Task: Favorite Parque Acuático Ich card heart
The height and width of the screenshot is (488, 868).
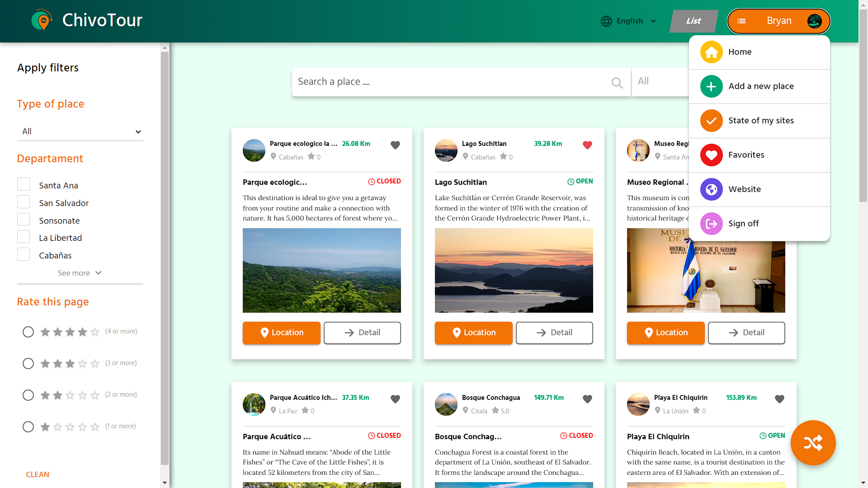Action: pyautogui.click(x=395, y=399)
